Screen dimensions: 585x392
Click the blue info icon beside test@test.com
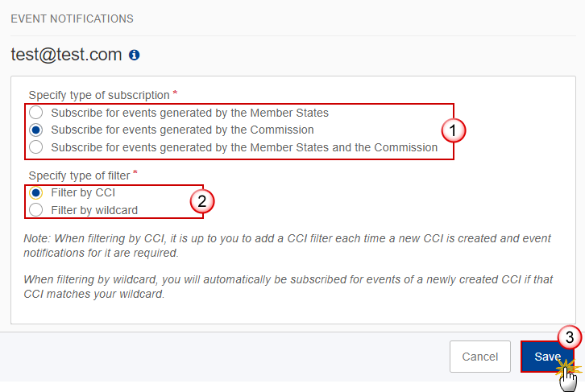135,56
